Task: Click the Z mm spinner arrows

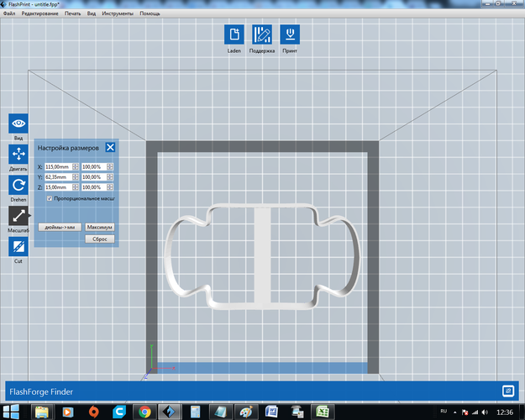Action: [x=76, y=187]
